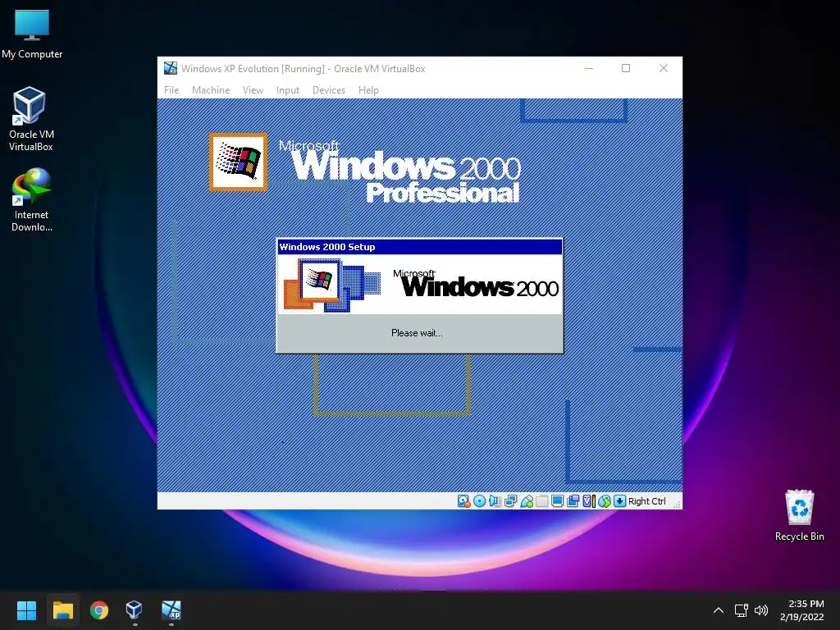Click the mouse integration indicator icon
The height and width of the screenshot is (630, 840).
pyautogui.click(x=605, y=501)
